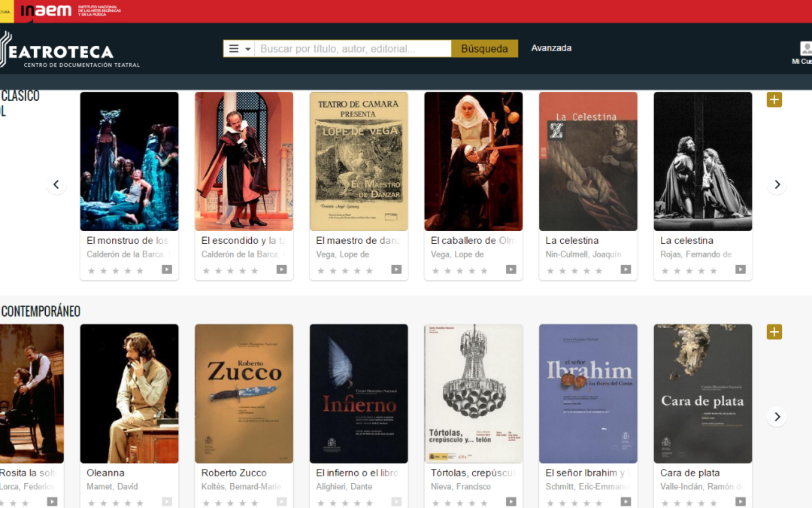Open the search type menu dropdown
The width and height of the screenshot is (812, 508).
[239, 49]
